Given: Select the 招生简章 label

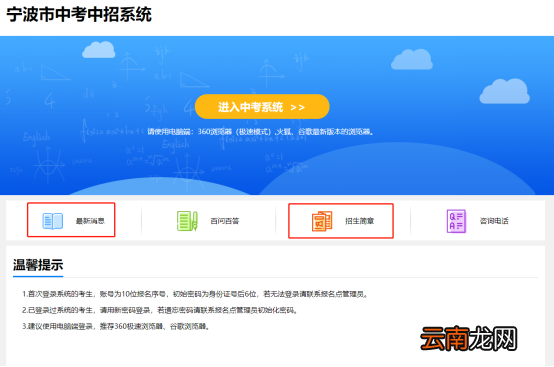Looking at the screenshot, I should [359, 221].
